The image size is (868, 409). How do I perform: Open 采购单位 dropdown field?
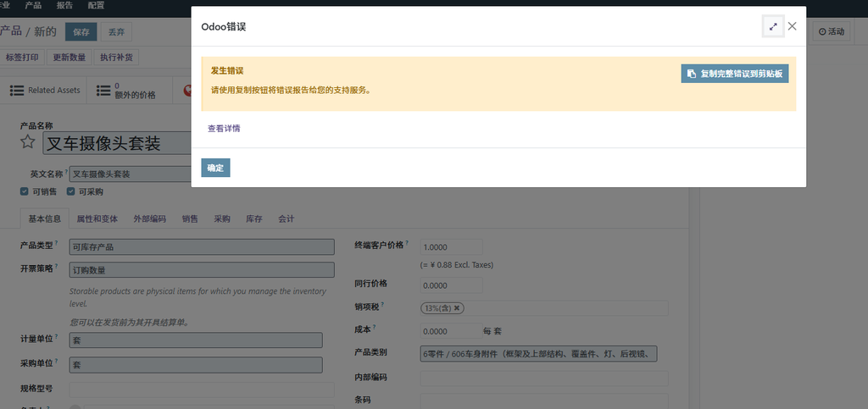tap(196, 365)
